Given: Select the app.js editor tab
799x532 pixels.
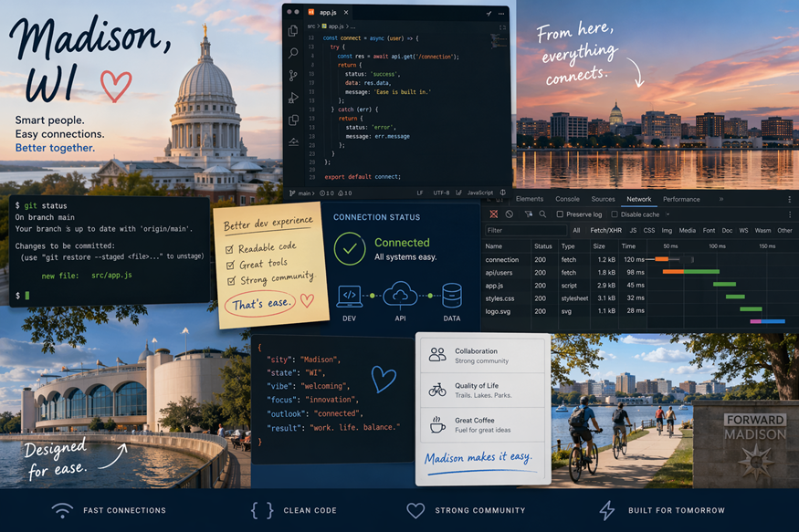Looking at the screenshot, I should (328, 12).
